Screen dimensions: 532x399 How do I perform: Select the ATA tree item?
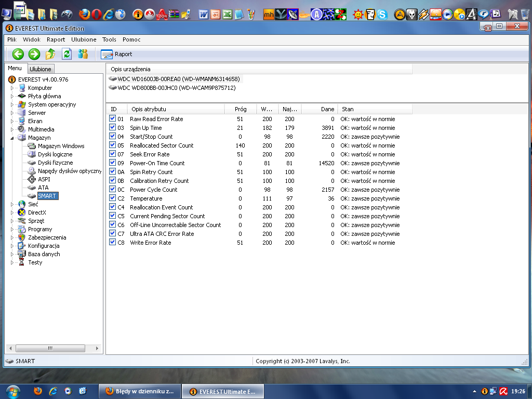click(x=43, y=188)
